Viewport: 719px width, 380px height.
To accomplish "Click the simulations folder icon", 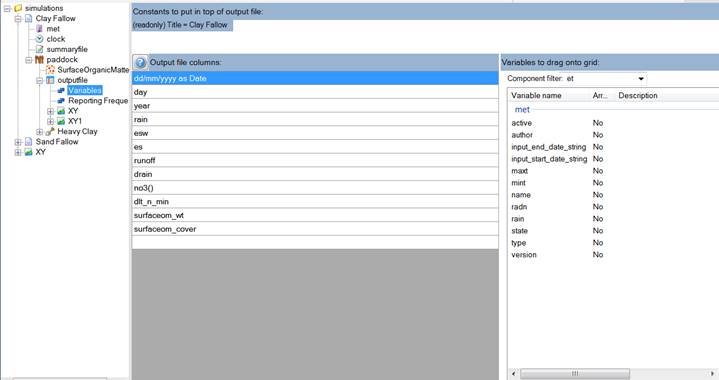I will (18, 8).
